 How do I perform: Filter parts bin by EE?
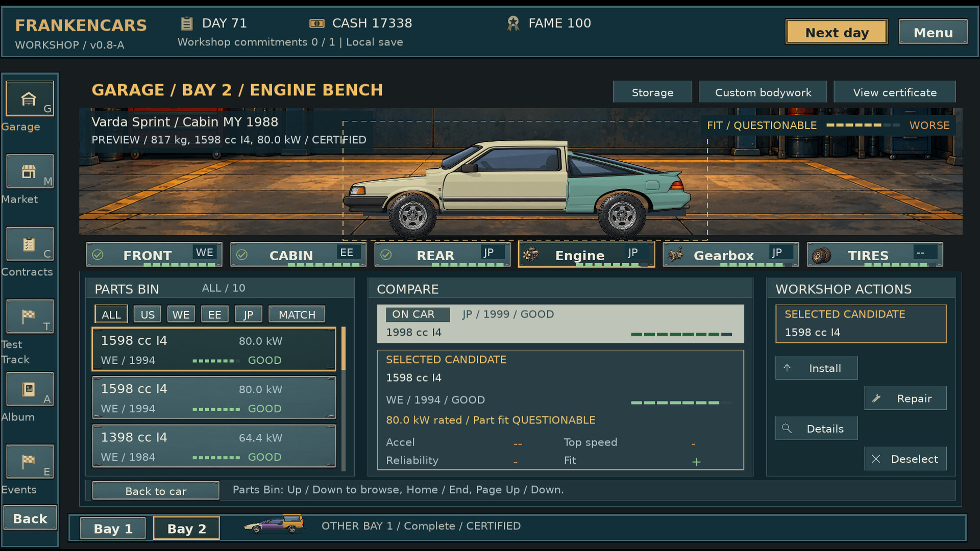click(x=215, y=314)
